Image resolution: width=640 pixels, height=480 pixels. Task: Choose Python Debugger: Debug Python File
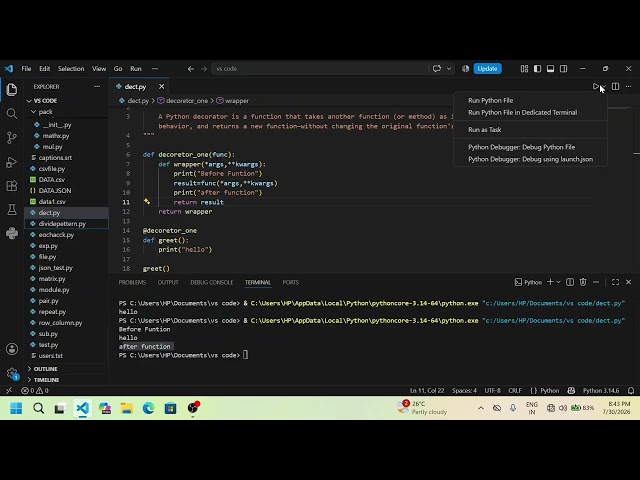point(522,147)
